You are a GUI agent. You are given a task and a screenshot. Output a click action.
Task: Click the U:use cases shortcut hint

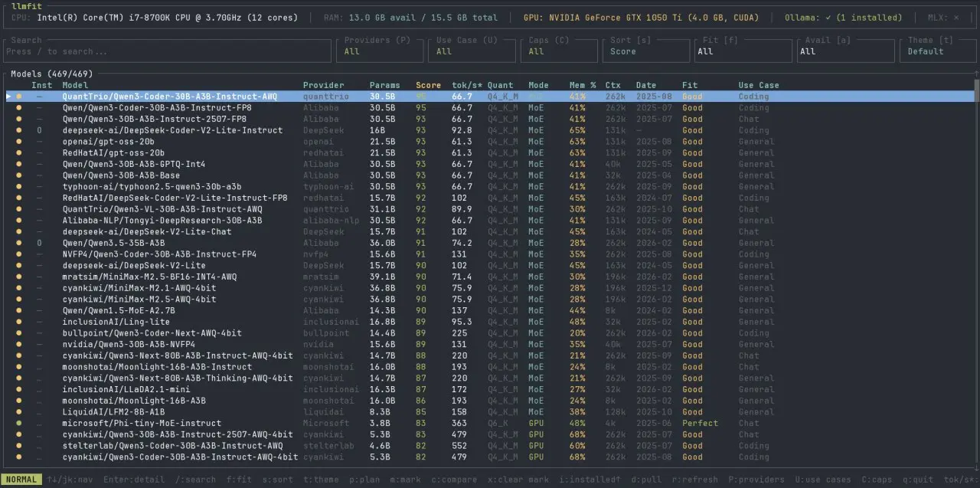[823, 480]
